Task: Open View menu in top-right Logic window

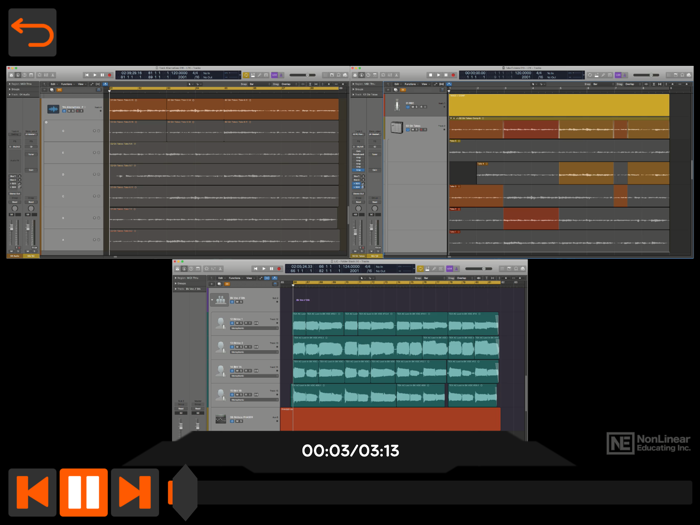Action: click(425, 84)
